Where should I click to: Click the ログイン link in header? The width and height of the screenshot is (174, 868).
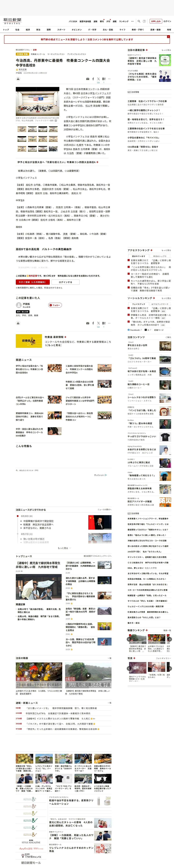tap(167, 21)
